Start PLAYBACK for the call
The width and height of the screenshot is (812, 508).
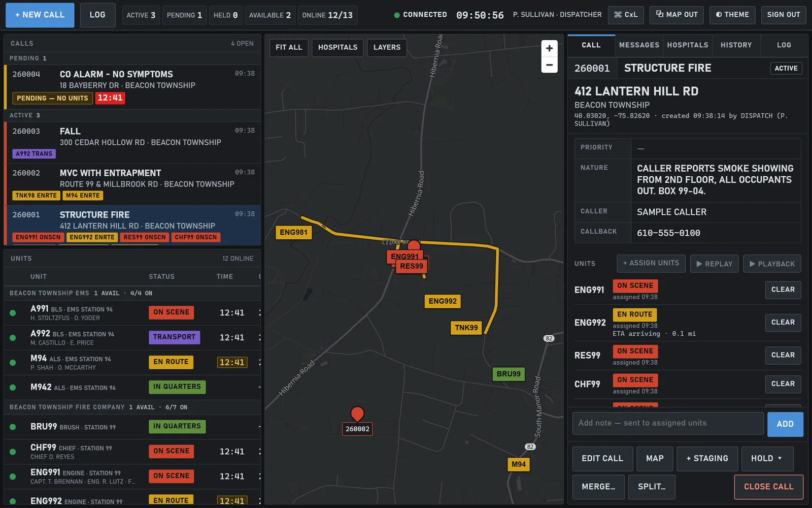point(772,264)
